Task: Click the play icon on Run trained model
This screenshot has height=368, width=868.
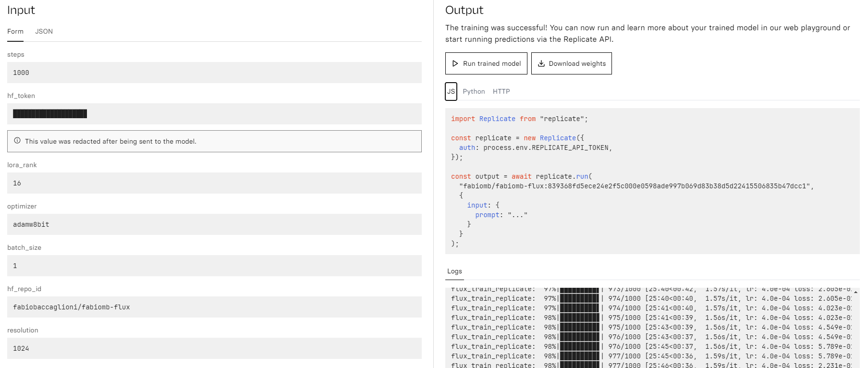Action: (x=455, y=63)
